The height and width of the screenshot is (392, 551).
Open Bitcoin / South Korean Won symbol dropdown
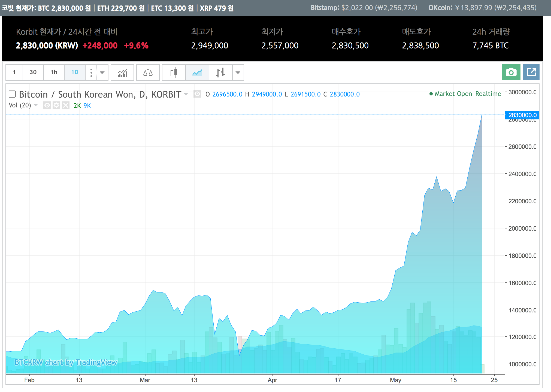point(186,94)
